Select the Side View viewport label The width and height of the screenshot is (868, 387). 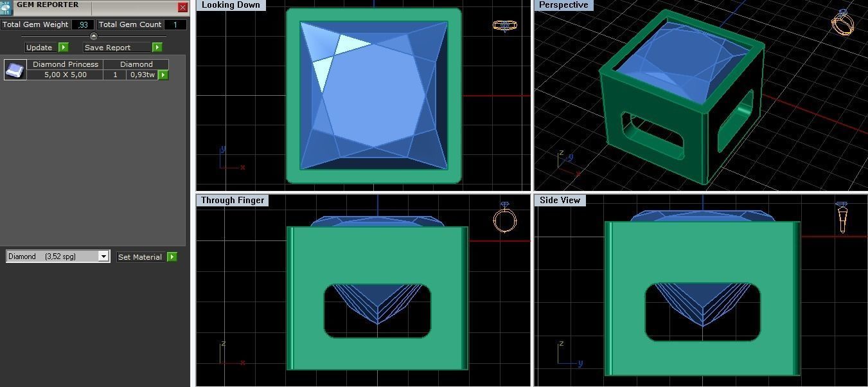[x=560, y=201]
